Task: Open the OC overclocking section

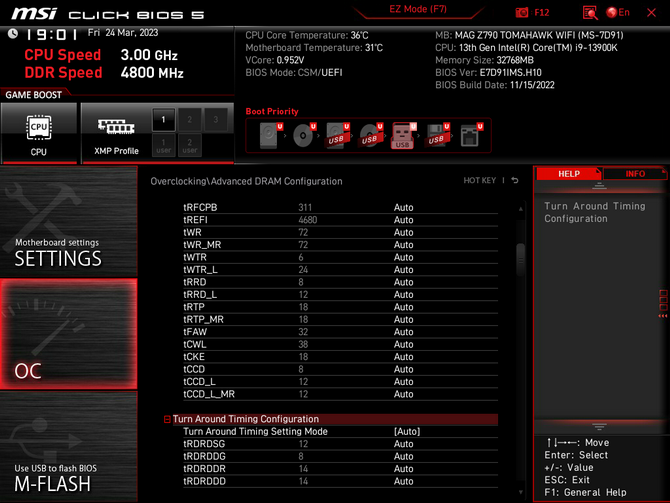Action: tap(68, 334)
